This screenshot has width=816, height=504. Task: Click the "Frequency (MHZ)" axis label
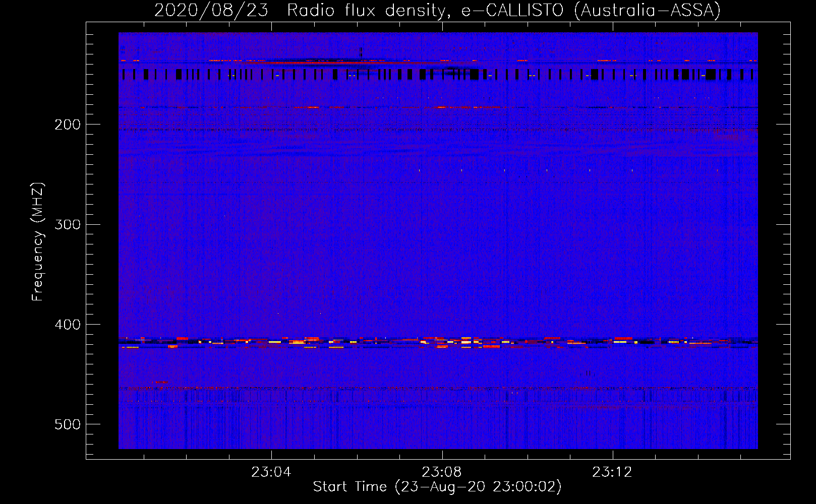click(x=37, y=242)
